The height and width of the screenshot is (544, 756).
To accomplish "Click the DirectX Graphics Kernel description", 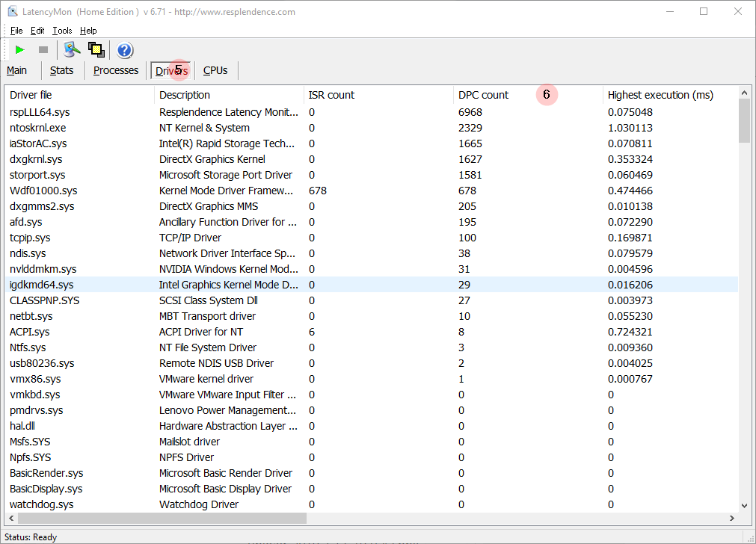I will 212,159.
